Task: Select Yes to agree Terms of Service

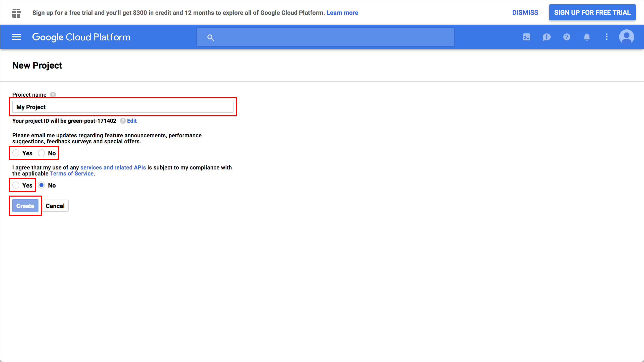Action: tap(16, 185)
